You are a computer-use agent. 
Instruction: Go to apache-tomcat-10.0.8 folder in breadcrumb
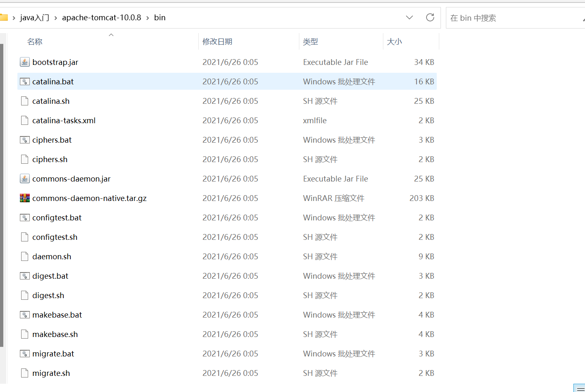coord(101,18)
